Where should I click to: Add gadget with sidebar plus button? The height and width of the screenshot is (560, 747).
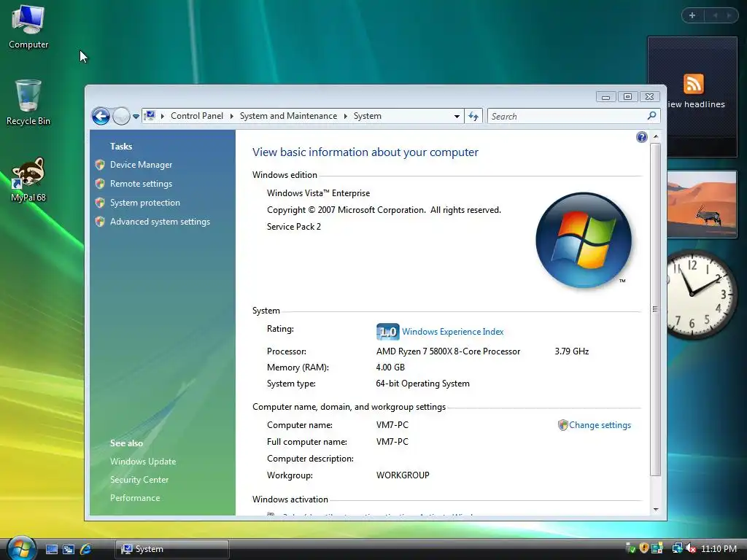click(x=692, y=15)
